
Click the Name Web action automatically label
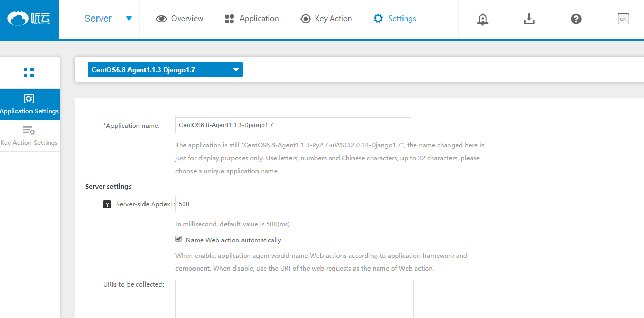[233, 240]
